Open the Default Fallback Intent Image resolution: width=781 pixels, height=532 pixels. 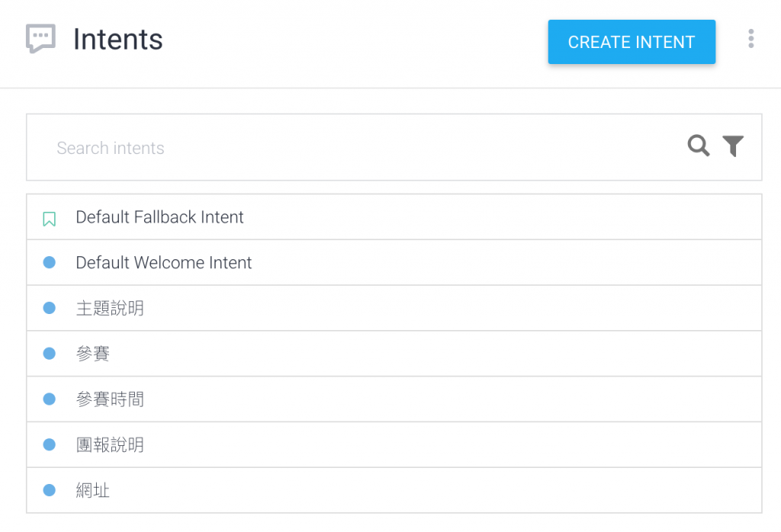point(160,217)
